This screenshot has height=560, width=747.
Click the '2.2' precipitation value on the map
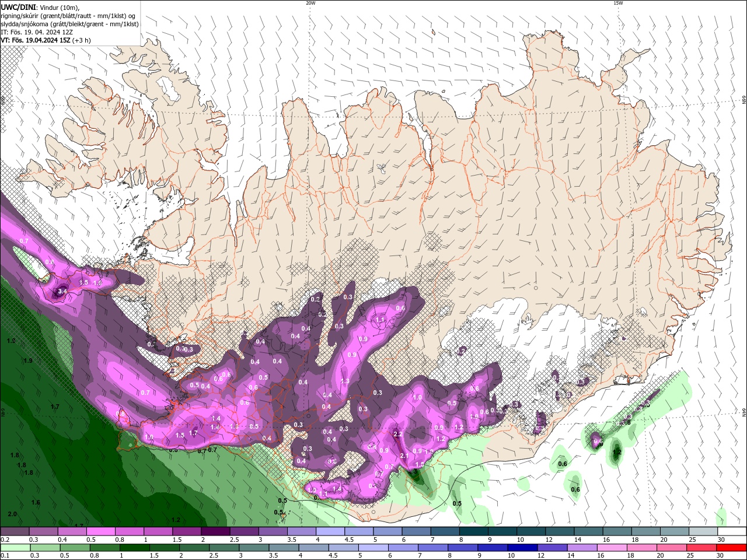point(399,435)
